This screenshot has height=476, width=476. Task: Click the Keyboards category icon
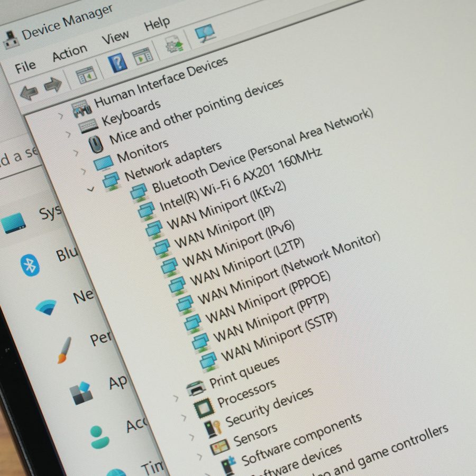tap(88, 126)
